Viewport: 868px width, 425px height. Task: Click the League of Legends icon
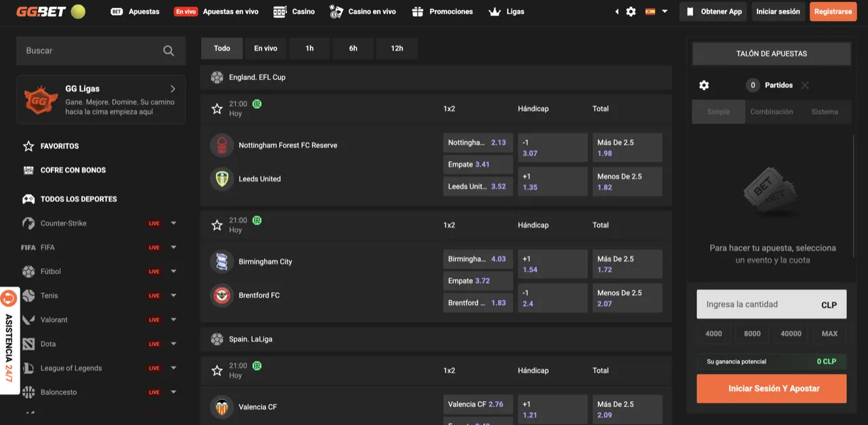[x=28, y=368]
